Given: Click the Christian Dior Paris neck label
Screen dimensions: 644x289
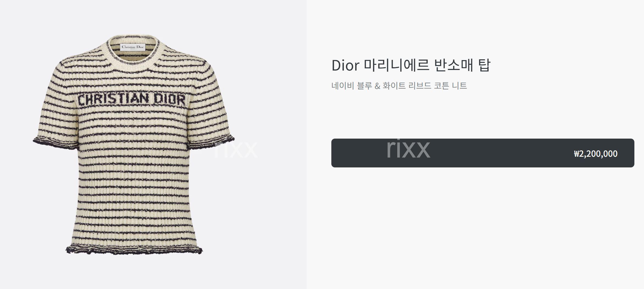Looking at the screenshot, I should coord(133,47).
